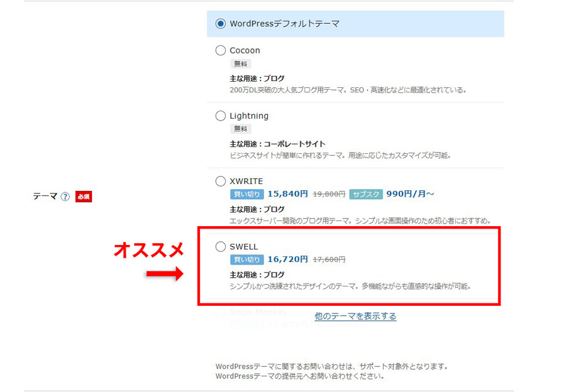Select the Lightning theme radio button
The image size is (566, 392).
pos(220,116)
